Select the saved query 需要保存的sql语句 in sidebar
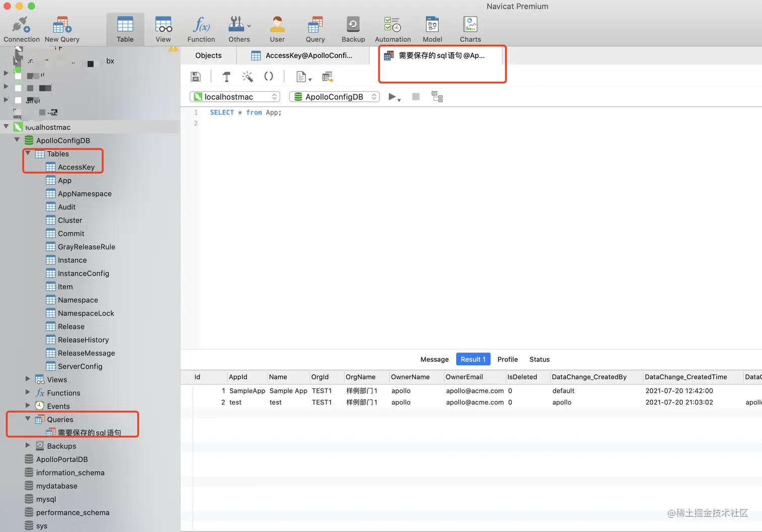This screenshot has width=762, height=532. pyautogui.click(x=89, y=433)
